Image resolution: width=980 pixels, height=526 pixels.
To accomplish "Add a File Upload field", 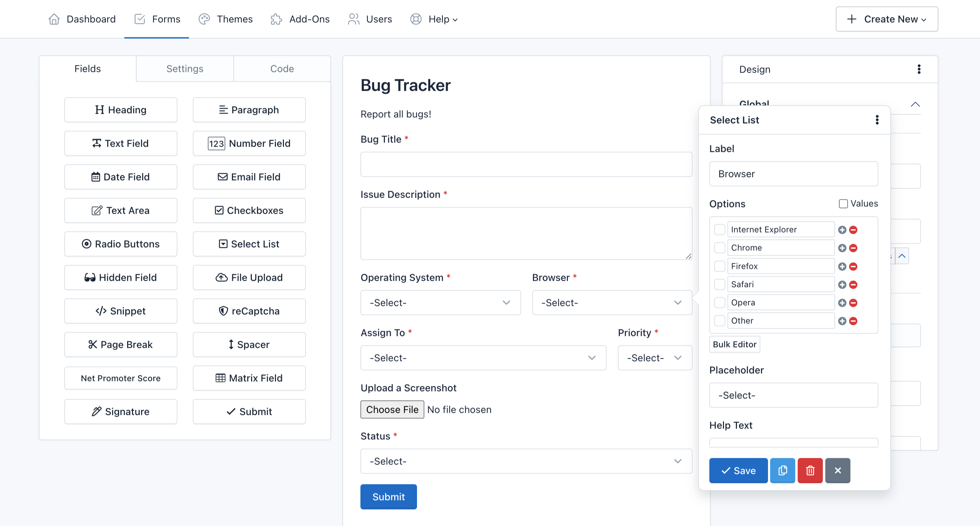I will pos(249,277).
